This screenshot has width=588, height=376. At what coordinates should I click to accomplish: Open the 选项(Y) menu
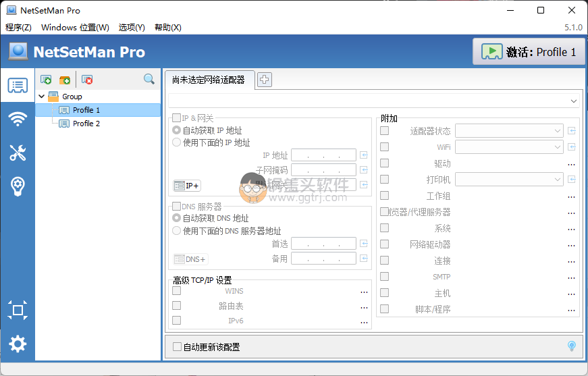tap(132, 28)
